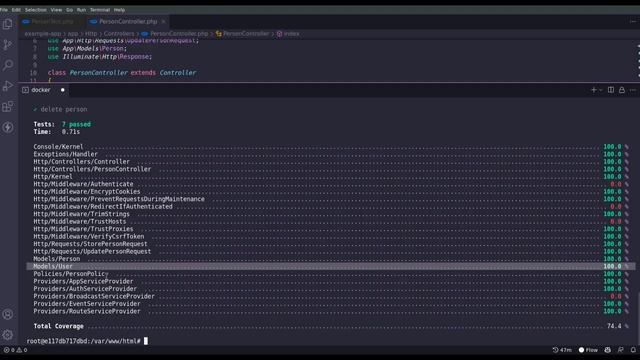Click the app breadcrumb segment

[73, 34]
